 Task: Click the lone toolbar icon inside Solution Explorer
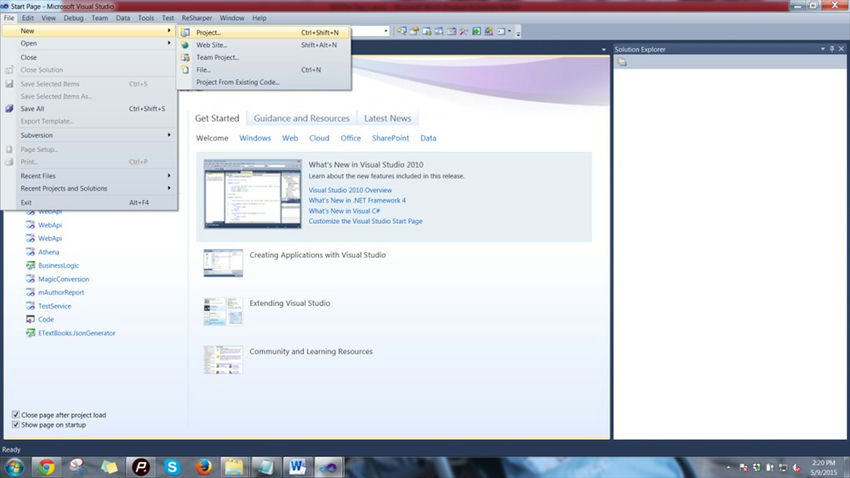(622, 62)
